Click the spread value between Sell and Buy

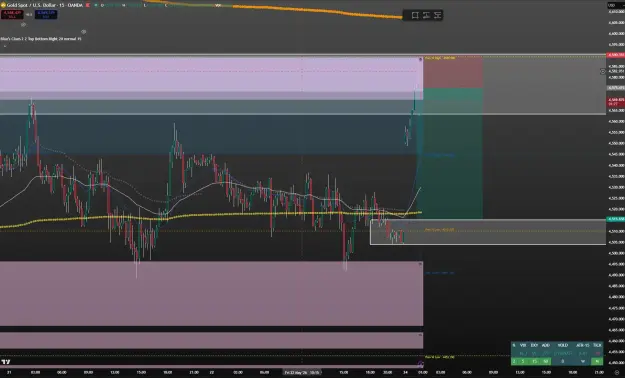(x=29, y=15)
